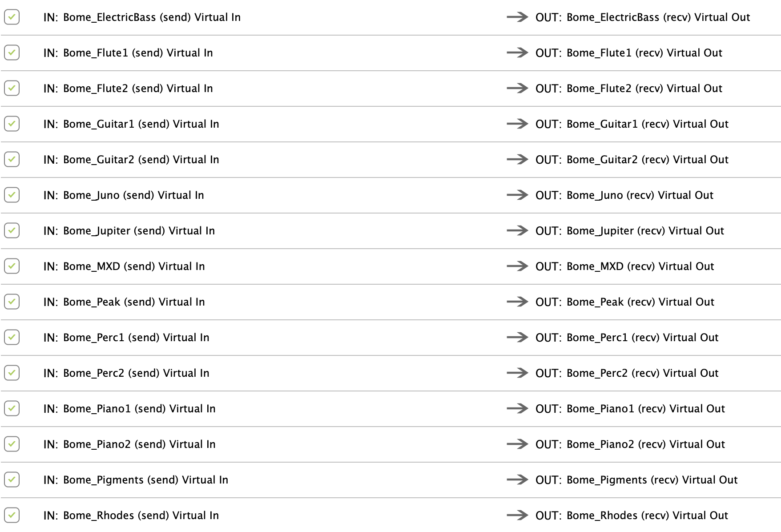Select IN: Bome_MXD (send) Virtual In
This screenshot has width=781, height=532.
(124, 266)
